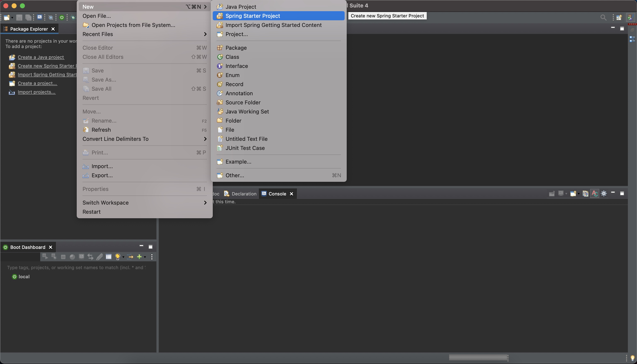
Task: Select Spring Starter Project menu item
Action: click(x=253, y=16)
